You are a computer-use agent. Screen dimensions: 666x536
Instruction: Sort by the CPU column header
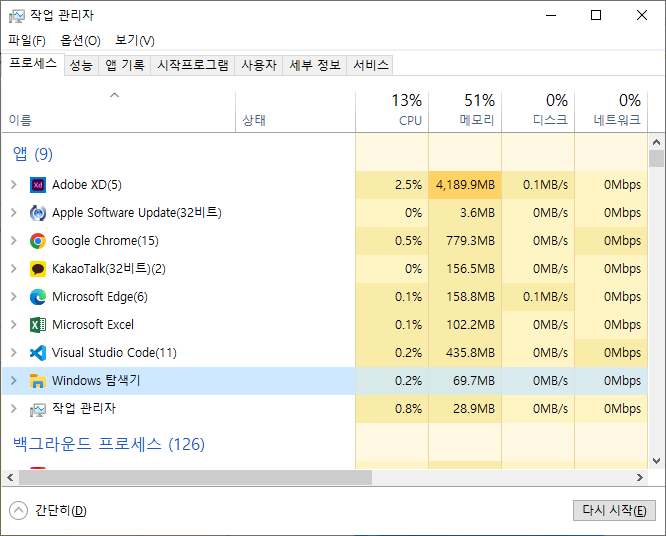point(392,112)
